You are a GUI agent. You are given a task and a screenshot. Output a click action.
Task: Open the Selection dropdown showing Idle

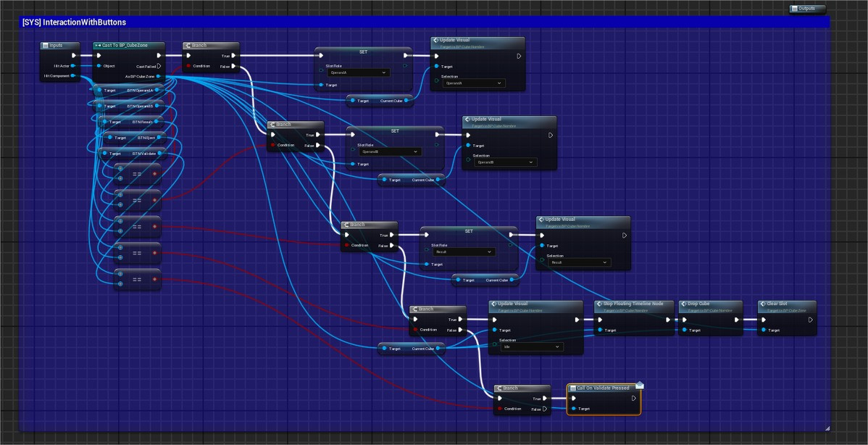532,347
